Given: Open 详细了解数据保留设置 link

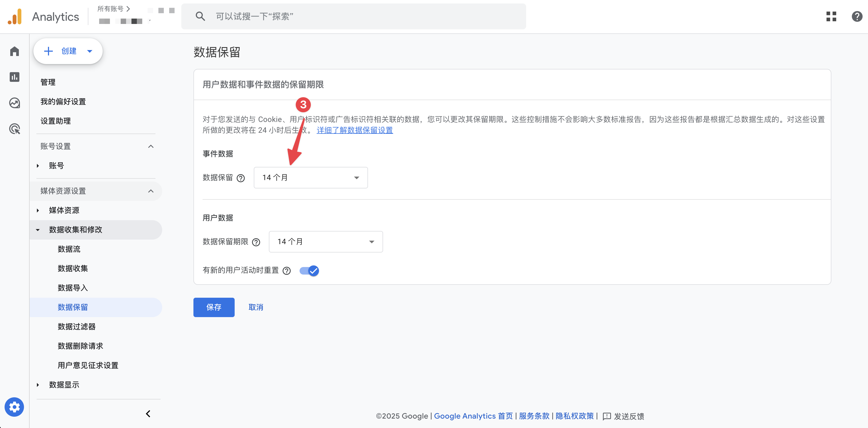Looking at the screenshot, I should (x=355, y=130).
